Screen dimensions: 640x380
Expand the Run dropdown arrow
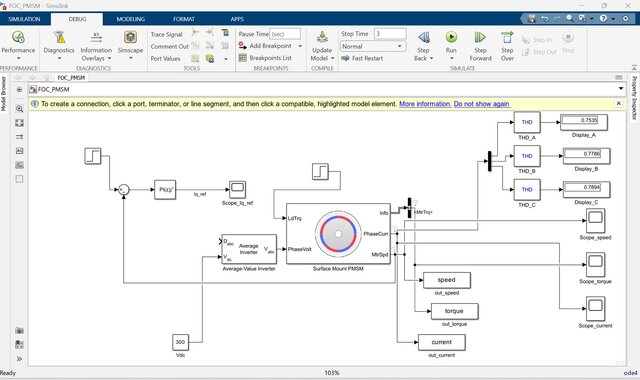click(451, 58)
